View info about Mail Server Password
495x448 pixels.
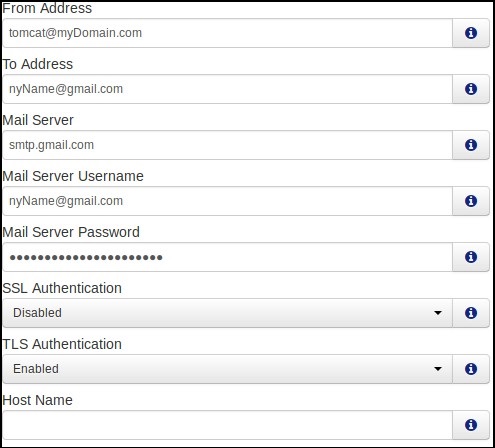pos(471,257)
